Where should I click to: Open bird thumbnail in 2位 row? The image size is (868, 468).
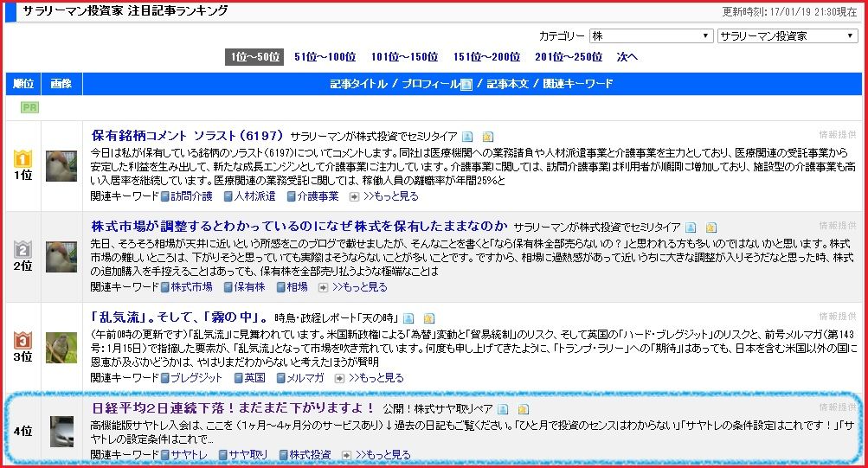click(61, 257)
